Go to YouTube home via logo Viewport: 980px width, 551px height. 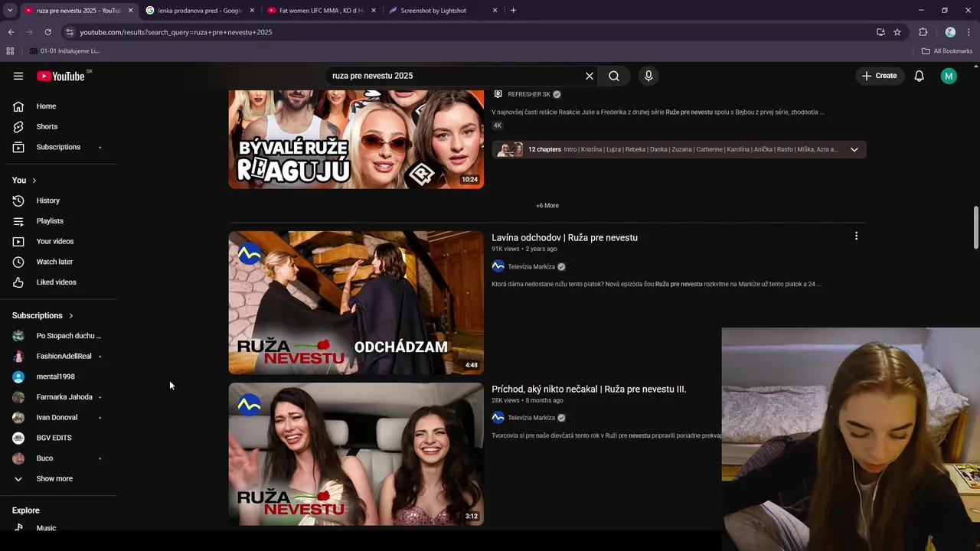tap(60, 76)
